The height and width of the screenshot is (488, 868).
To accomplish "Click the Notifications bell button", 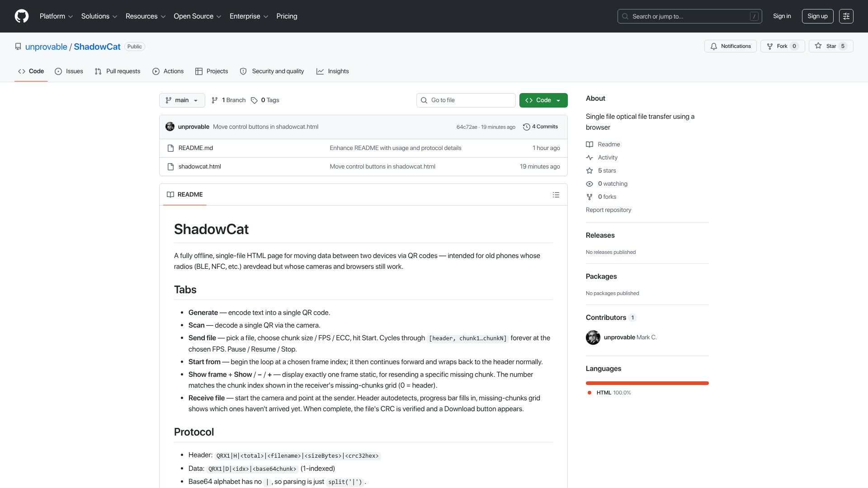I will point(731,46).
